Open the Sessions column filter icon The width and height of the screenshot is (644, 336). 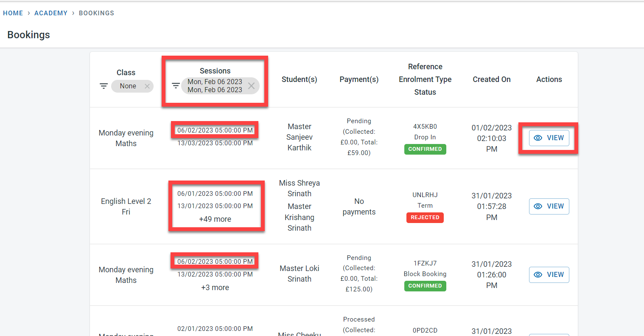point(176,86)
